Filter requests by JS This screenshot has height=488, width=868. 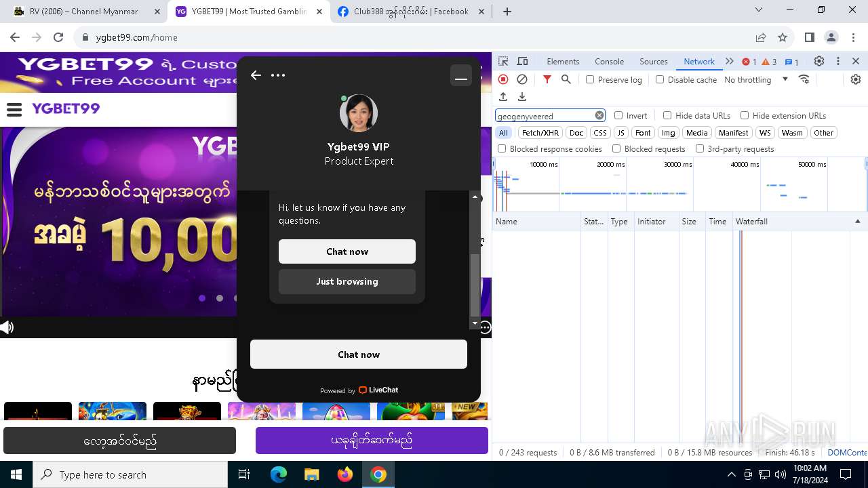(620, 133)
